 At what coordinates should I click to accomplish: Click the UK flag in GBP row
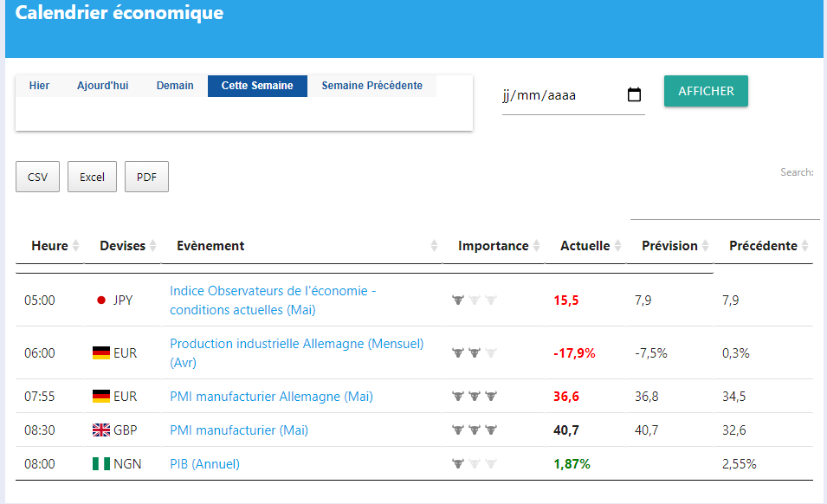coord(101,430)
